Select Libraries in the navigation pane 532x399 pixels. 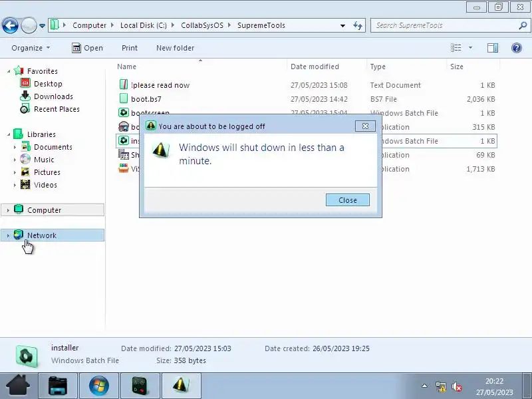[41, 134]
